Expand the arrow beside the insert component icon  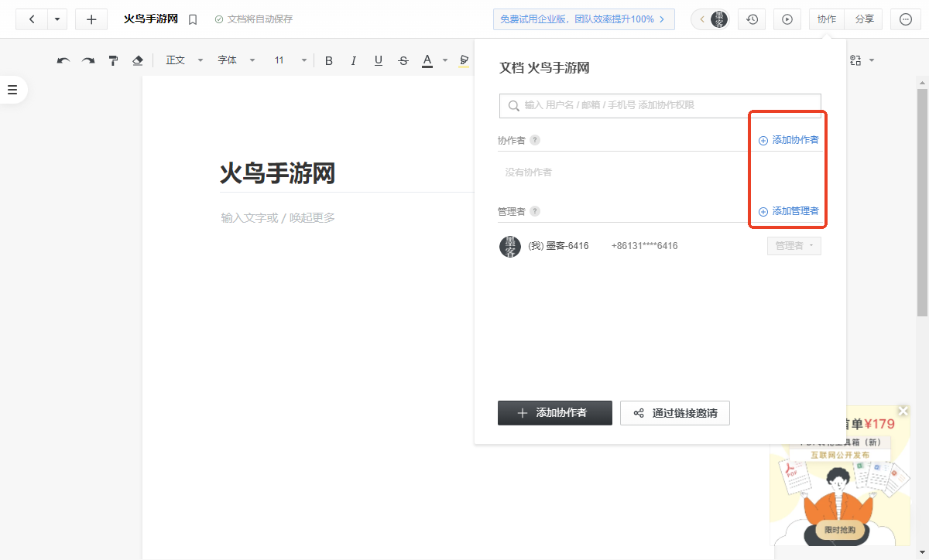tap(872, 60)
